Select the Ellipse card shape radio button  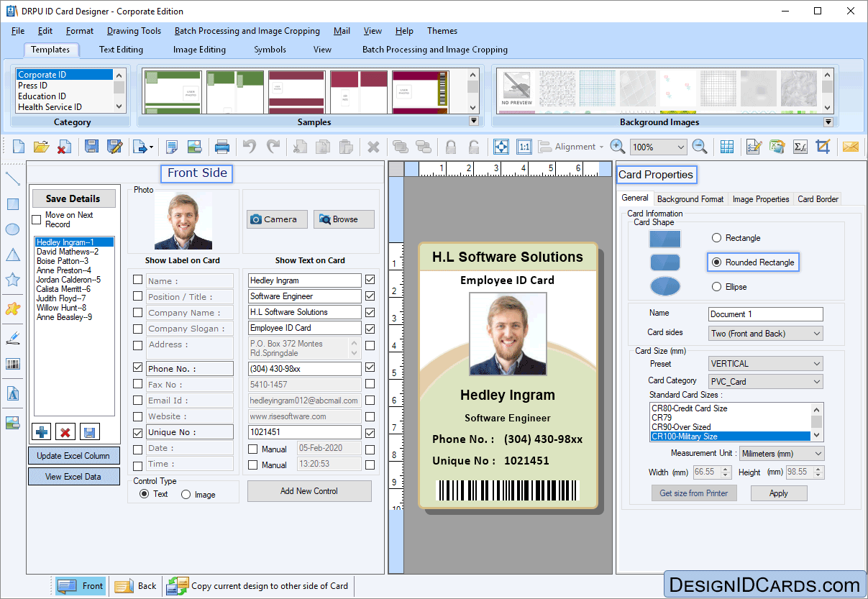716,287
